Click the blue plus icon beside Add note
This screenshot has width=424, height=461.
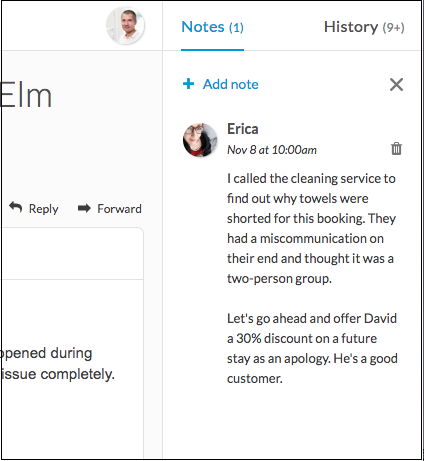188,84
